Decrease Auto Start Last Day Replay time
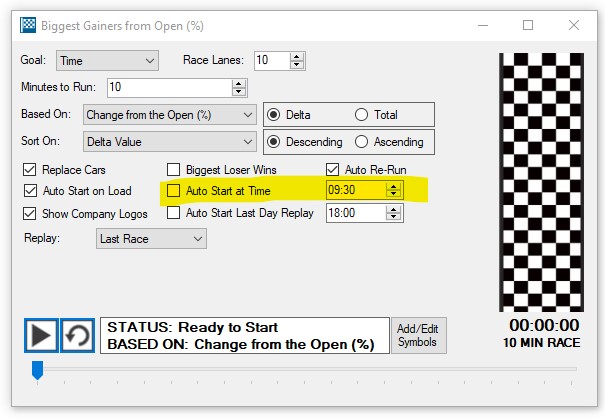Image resolution: width=605 pixels, height=419 pixels. coord(394,217)
